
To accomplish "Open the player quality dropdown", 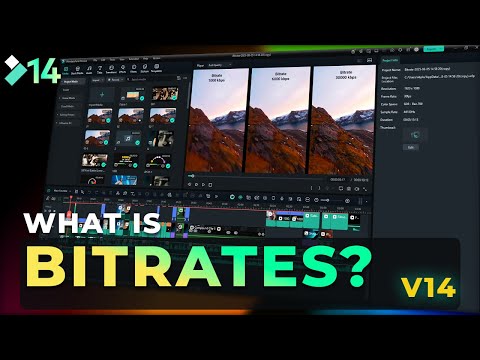I will 219,65.
